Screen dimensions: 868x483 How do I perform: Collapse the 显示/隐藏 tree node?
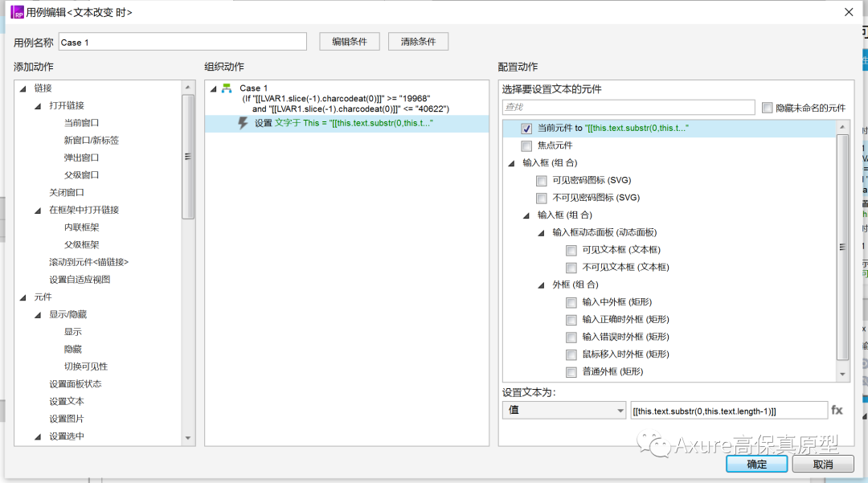click(x=39, y=315)
